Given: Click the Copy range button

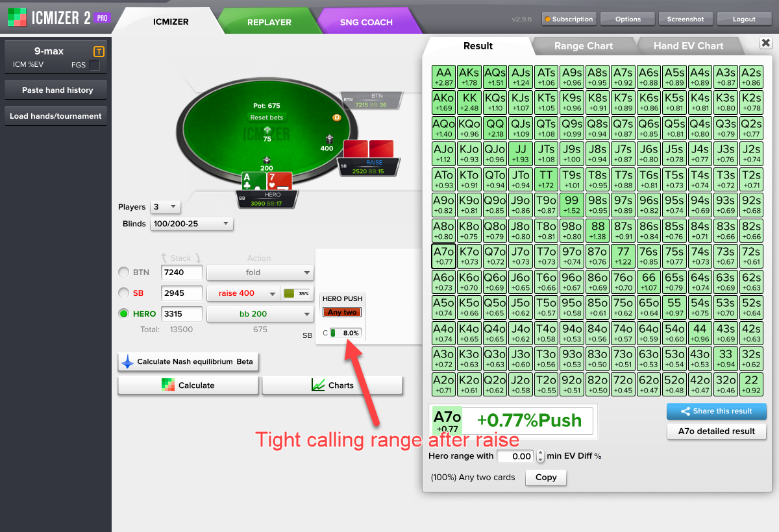Looking at the screenshot, I should (545, 478).
